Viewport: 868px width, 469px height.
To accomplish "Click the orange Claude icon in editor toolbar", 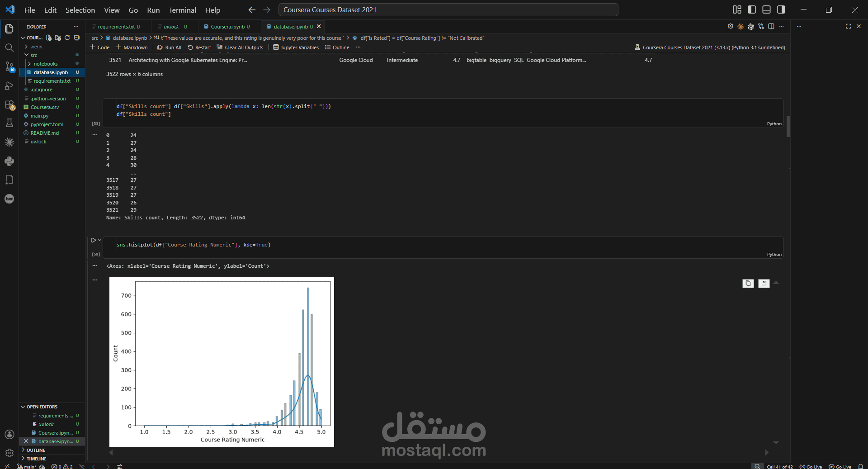I will coord(741,27).
